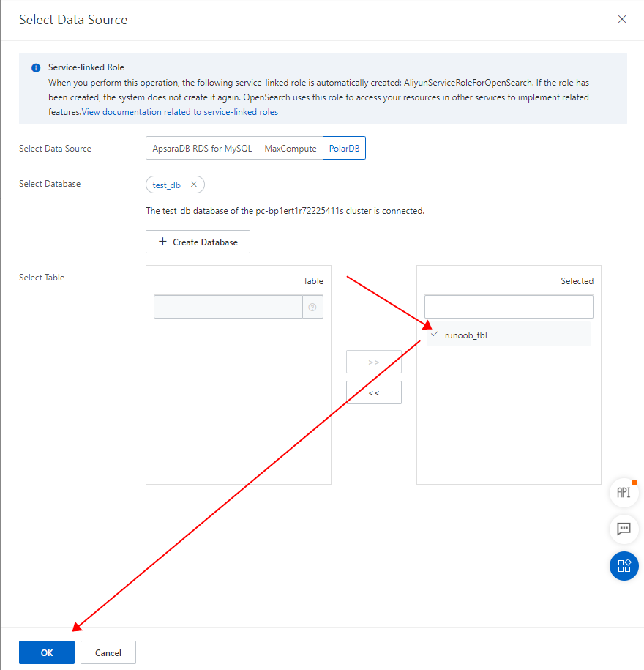This screenshot has width=644, height=670.
Task: Move tables back with << button
Action: pyautogui.click(x=374, y=392)
